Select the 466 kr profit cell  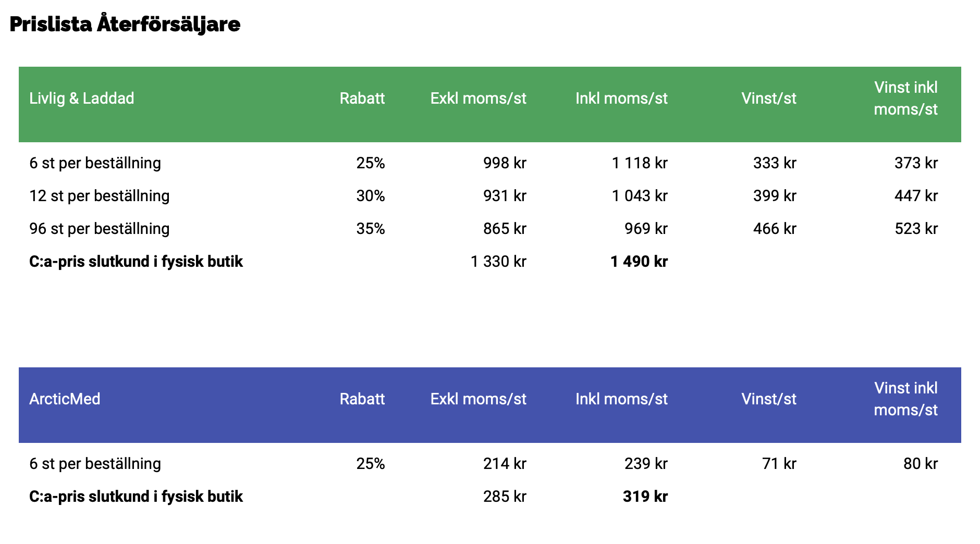[775, 228]
